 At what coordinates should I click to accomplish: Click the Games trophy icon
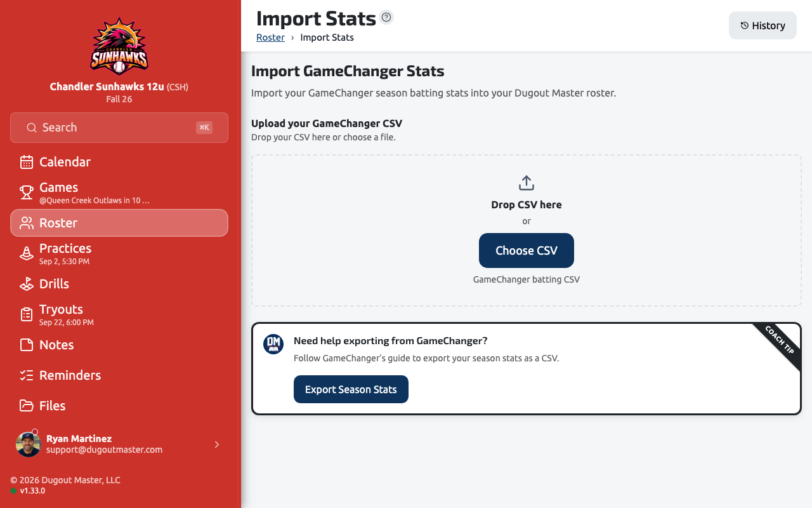(27, 192)
